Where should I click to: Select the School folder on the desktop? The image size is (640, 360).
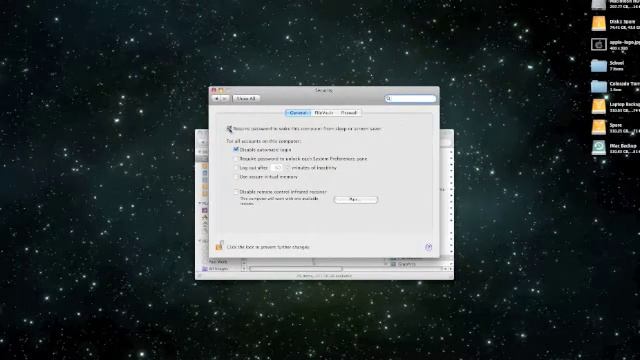pyautogui.click(x=598, y=65)
